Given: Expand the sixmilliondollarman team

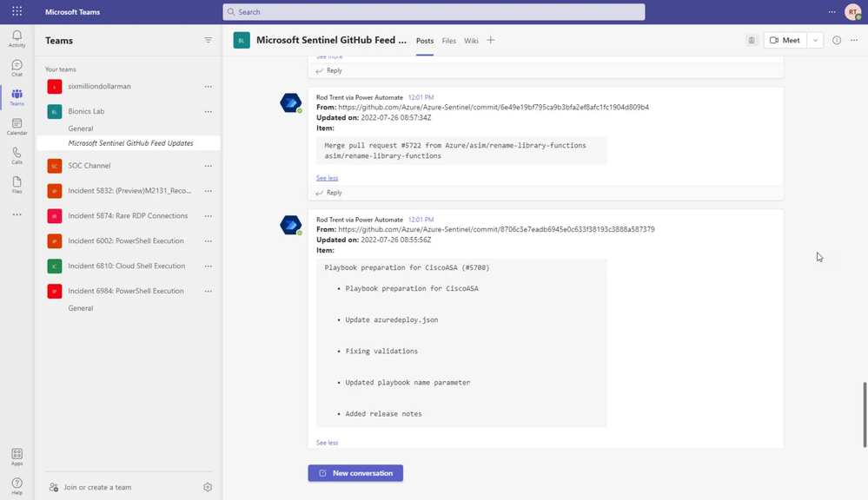Looking at the screenshot, I should click(100, 86).
